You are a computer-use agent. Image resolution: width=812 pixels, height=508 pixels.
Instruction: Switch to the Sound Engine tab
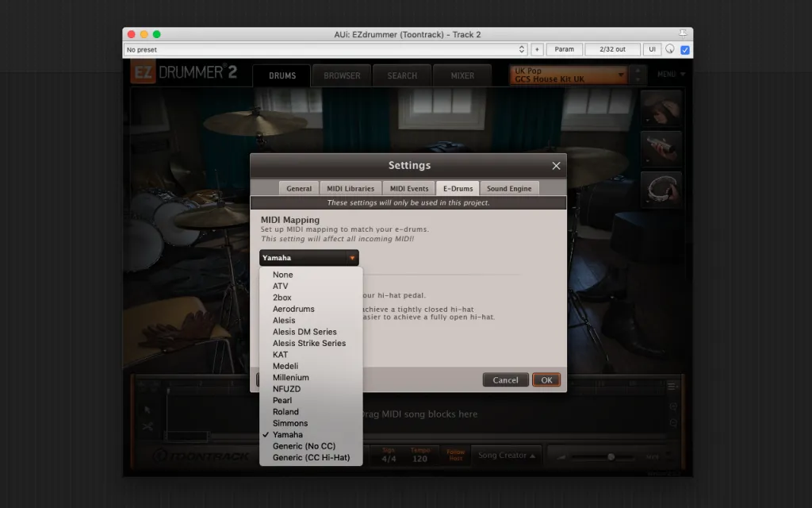(509, 189)
